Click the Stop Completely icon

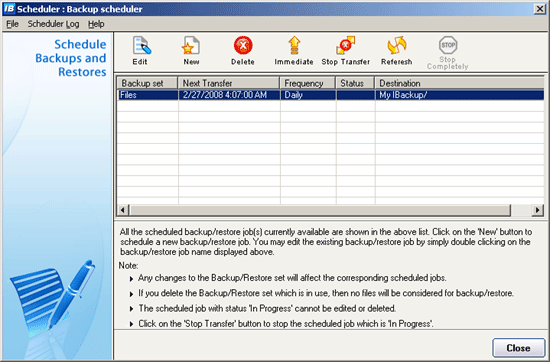click(x=448, y=45)
